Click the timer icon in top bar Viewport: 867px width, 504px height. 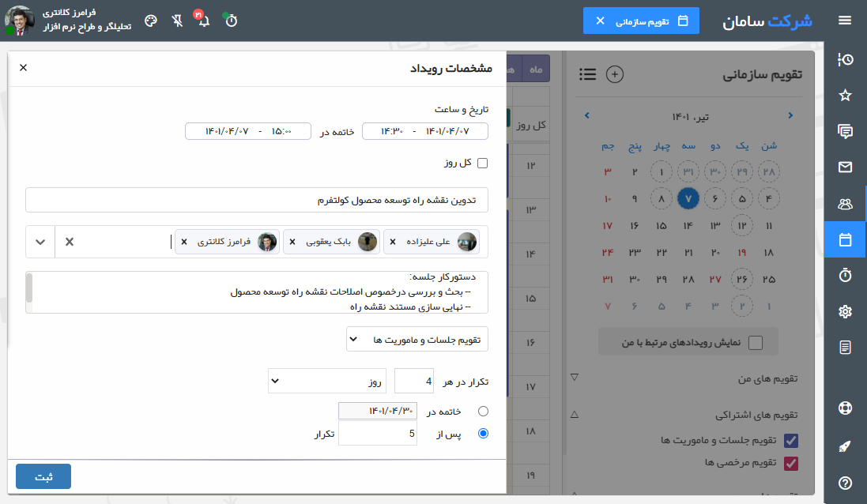[231, 21]
